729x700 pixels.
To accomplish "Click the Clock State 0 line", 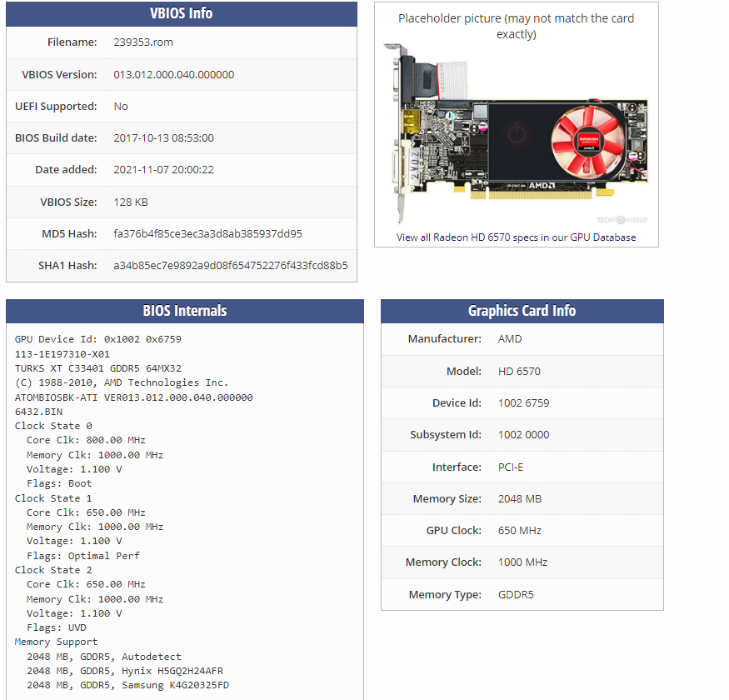I will pyautogui.click(x=53, y=426).
